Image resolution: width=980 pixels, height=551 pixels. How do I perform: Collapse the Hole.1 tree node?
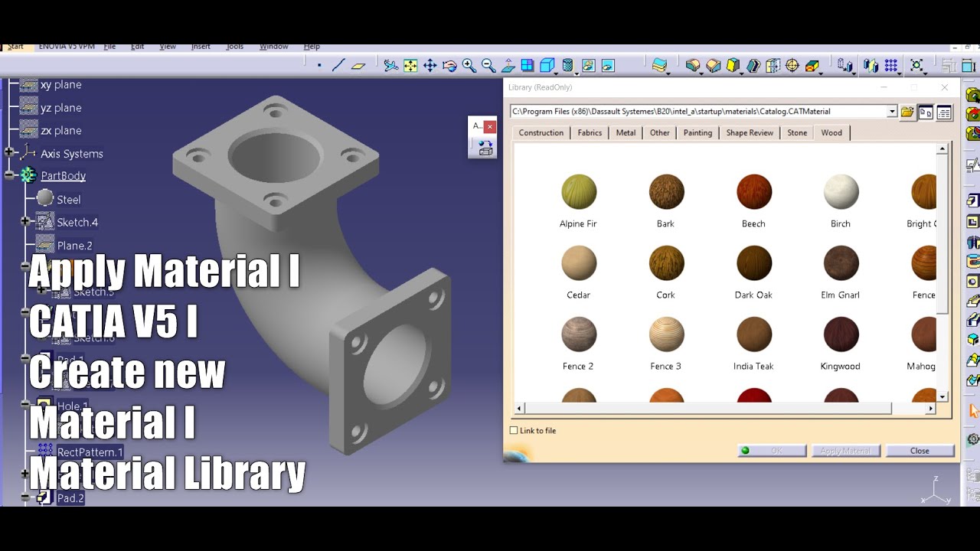25,404
